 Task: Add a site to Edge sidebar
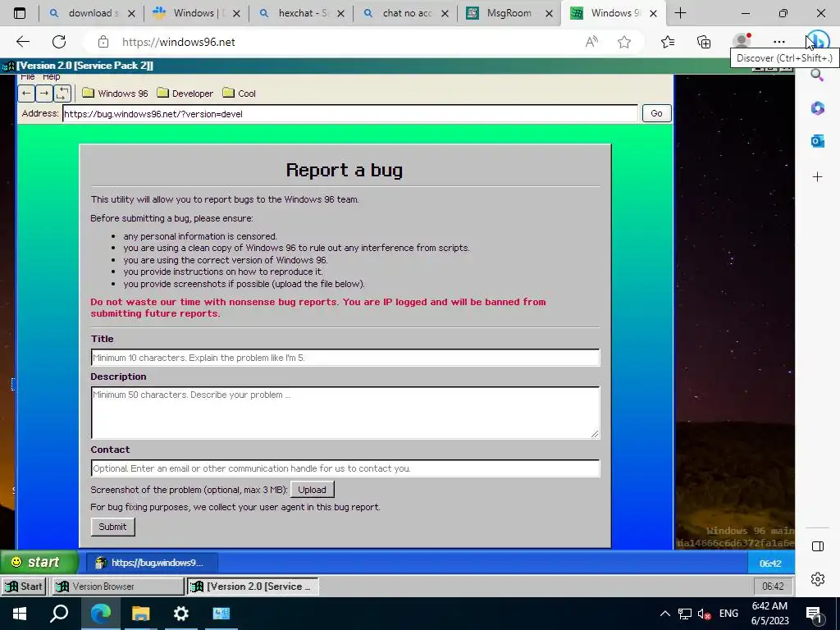click(x=818, y=177)
